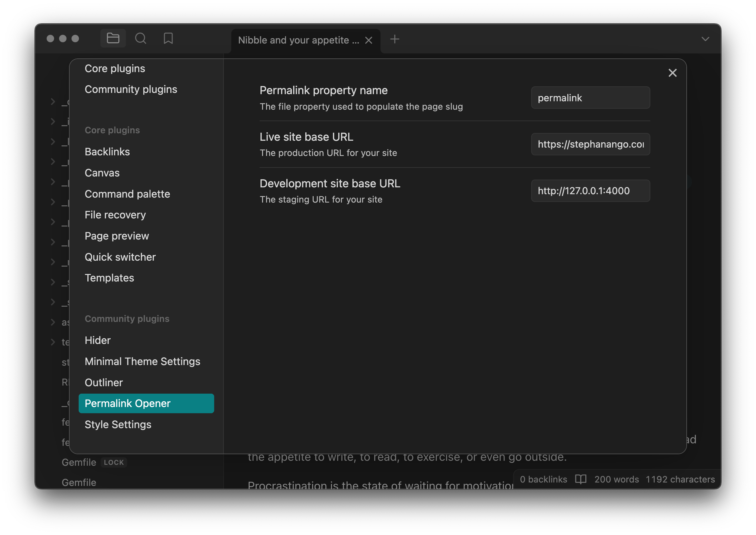Open Command palette settings
Image resolution: width=756 pixels, height=535 pixels.
tap(127, 194)
